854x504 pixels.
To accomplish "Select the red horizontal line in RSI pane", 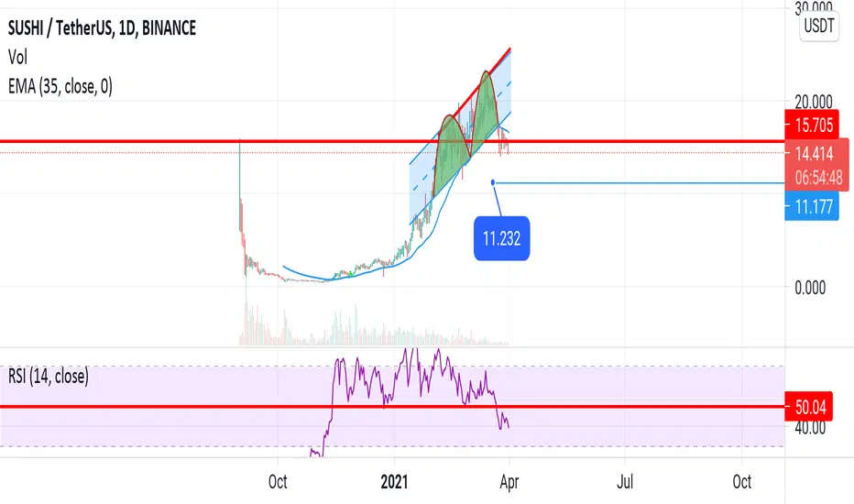I will [x=392, y=407].
